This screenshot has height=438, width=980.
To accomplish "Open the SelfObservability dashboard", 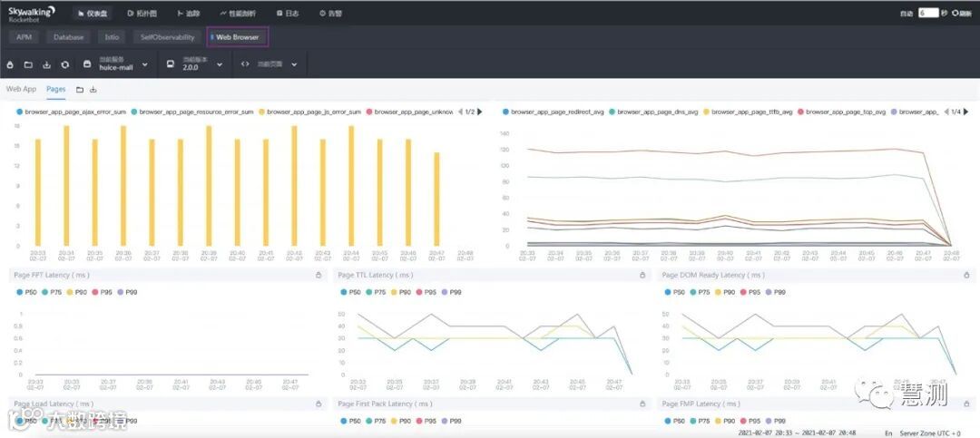I will click(x=168, y=37).
